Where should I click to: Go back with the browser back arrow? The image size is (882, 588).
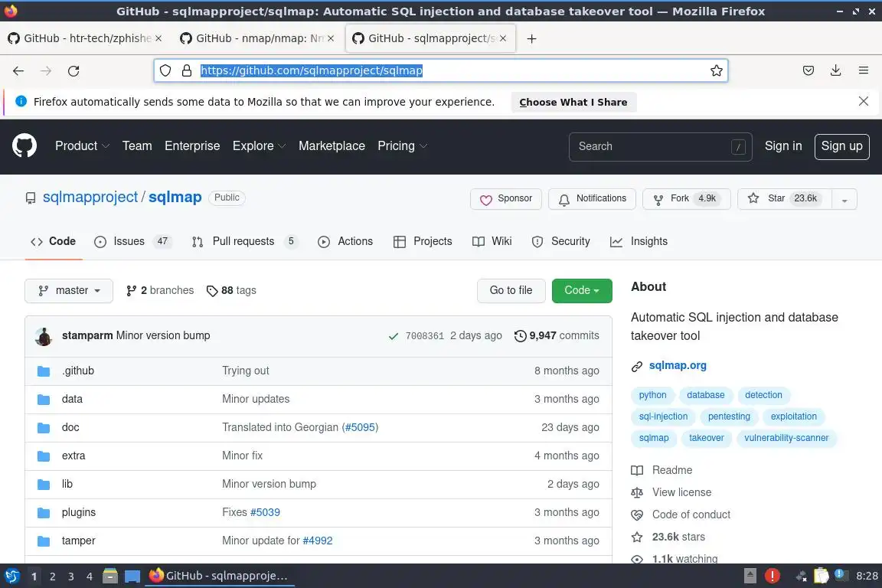tap(18, 71)
